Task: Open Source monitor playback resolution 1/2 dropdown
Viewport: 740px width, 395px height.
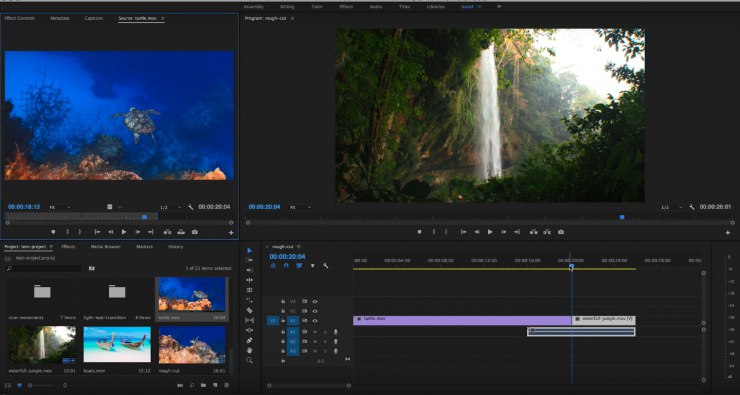Action: (x=170, y=207)
